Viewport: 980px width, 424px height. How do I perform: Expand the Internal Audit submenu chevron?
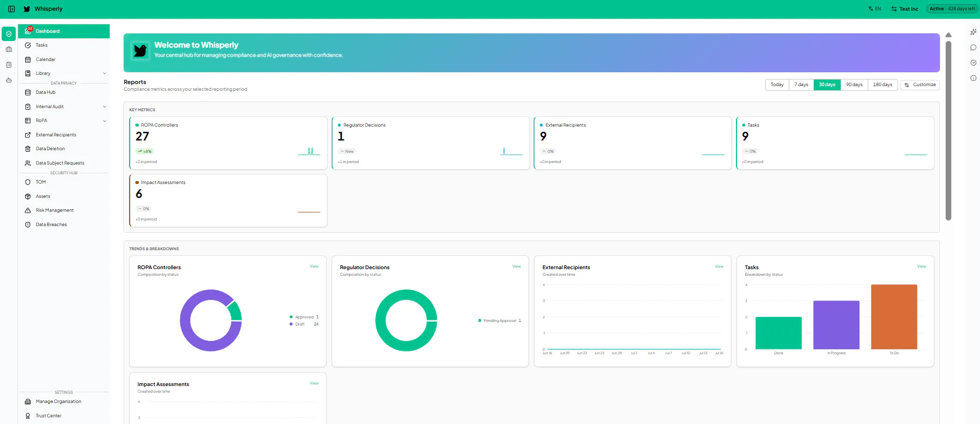(105, 107)
